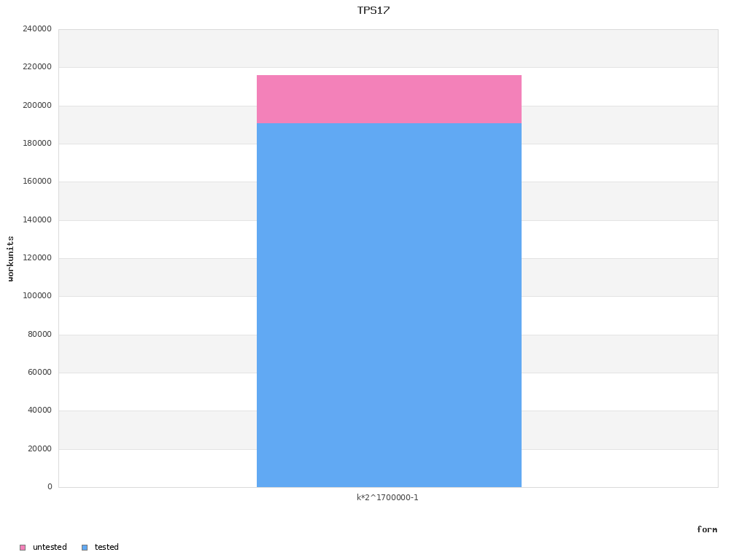Click the 40000 y-axis tick label
Screen dimensions: 747x560
click(39, 411)
